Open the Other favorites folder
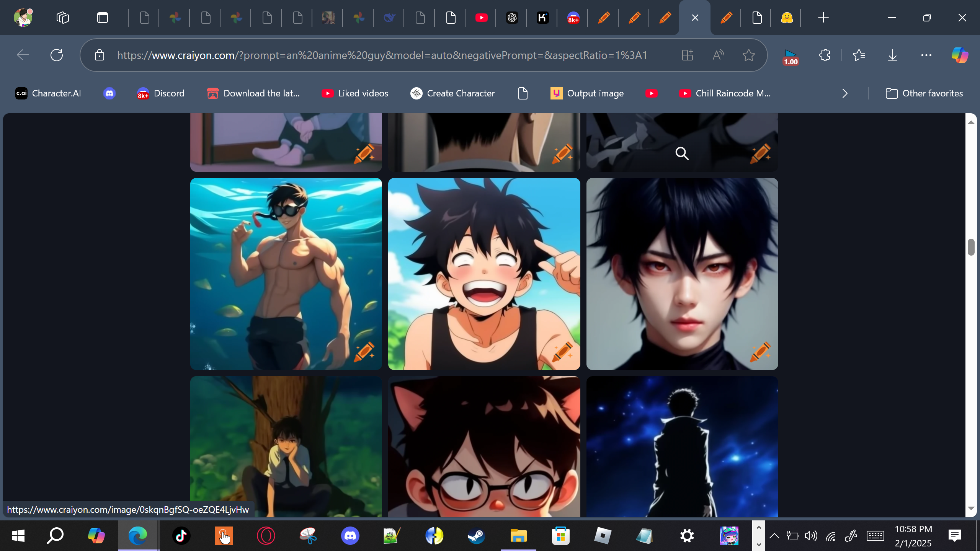 point(924,93)
